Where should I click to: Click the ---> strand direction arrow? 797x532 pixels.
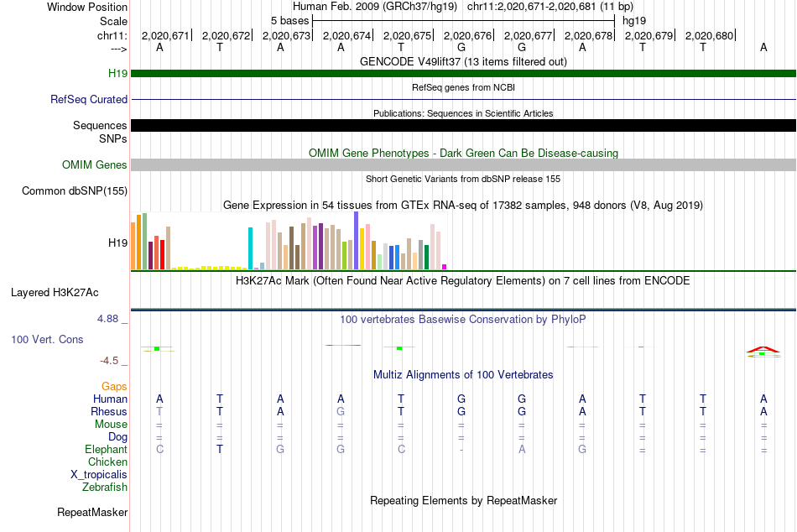[x=119, y=49]
